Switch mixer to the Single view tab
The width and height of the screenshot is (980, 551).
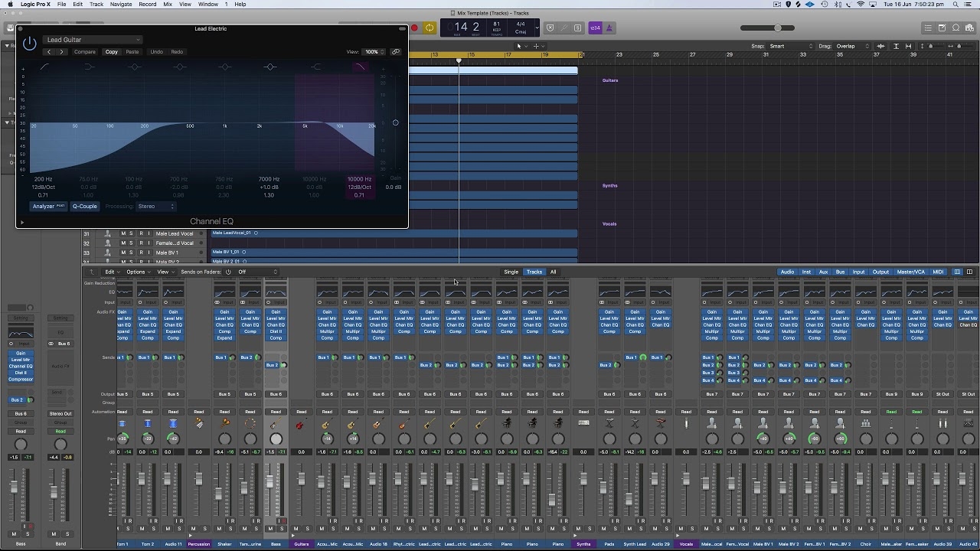coord(511,272)
